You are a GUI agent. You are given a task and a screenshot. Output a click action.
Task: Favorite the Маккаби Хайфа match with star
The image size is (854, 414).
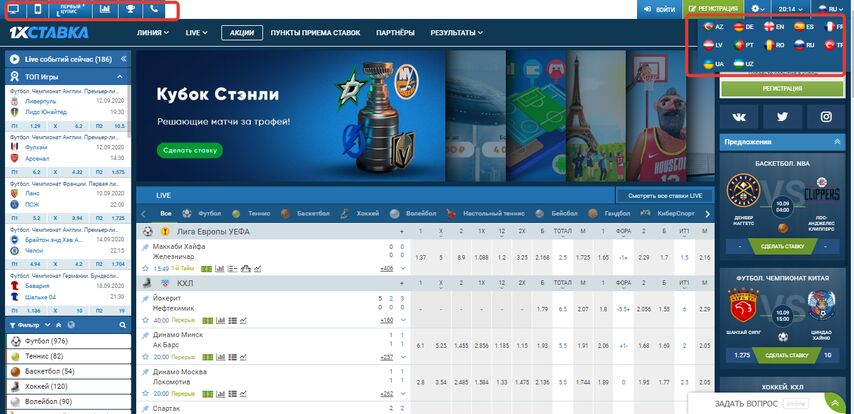[x=145, y=269]
